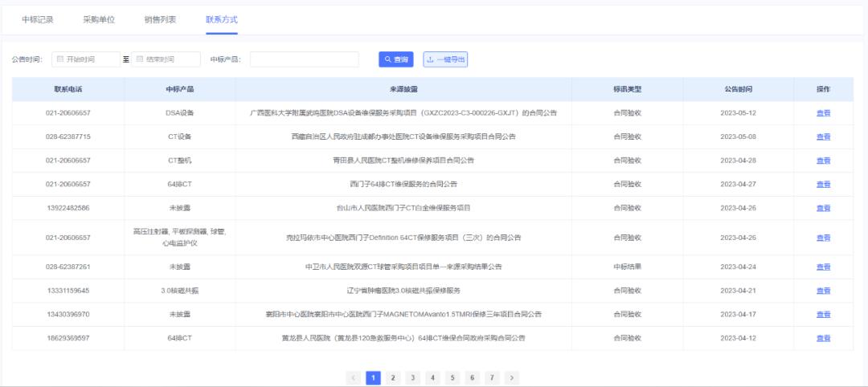Open page 5 of results
The height and width of the screenshot is (387, 868).
[x=452, y=377]
